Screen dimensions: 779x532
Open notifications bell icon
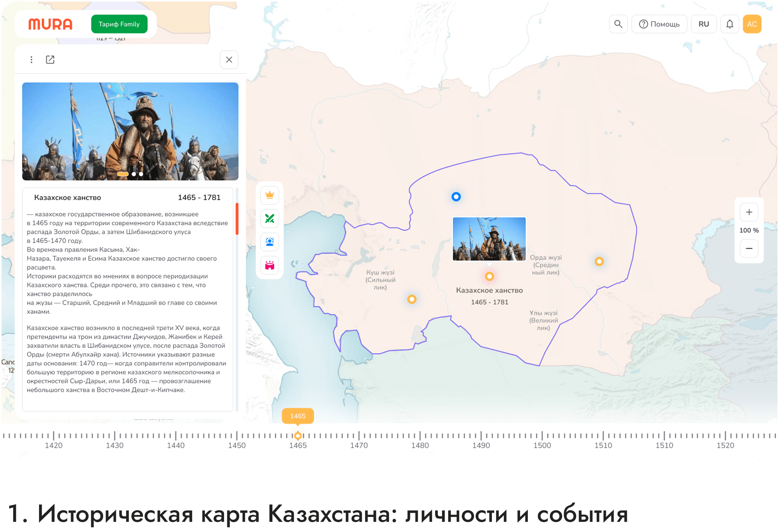(x=730, y=24)
